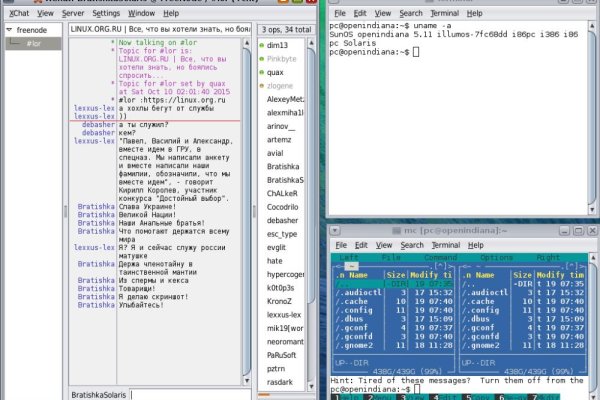The image size is (600, 400).
Task: Open Settings menu in XChat
Action: pos(105,14)
